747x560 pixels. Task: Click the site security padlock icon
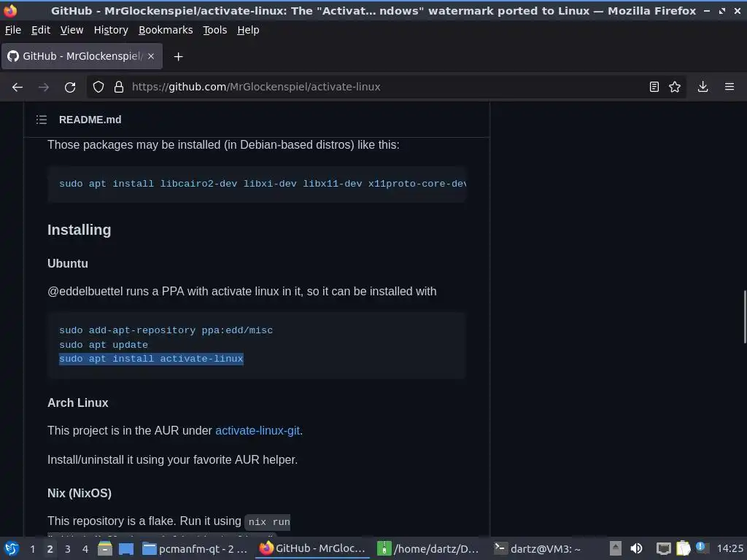119,87
